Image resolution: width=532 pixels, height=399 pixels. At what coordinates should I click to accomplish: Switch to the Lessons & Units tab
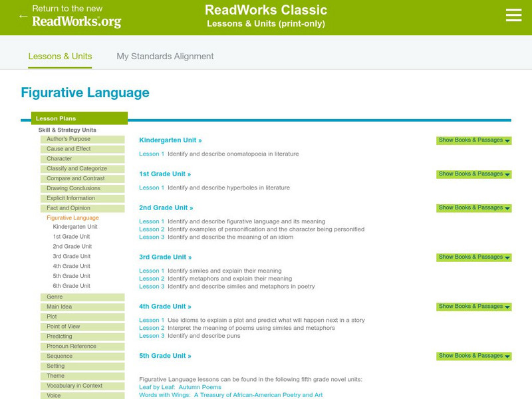point(60,57)
